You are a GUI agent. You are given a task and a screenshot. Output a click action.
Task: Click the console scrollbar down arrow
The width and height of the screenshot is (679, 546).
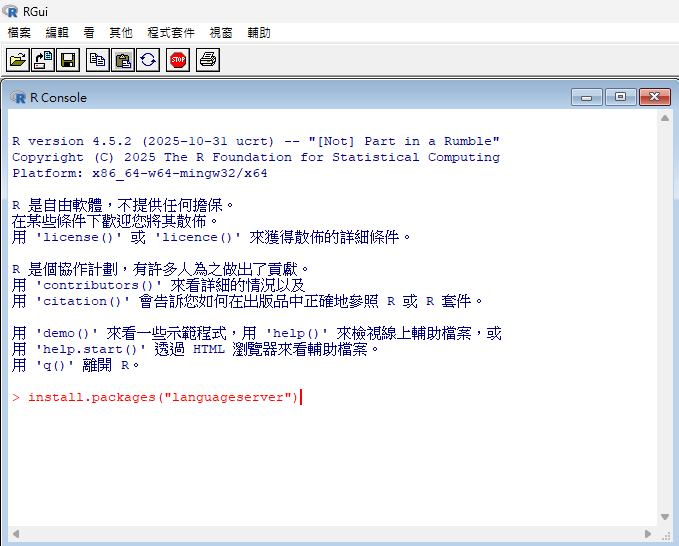point(665,516)
